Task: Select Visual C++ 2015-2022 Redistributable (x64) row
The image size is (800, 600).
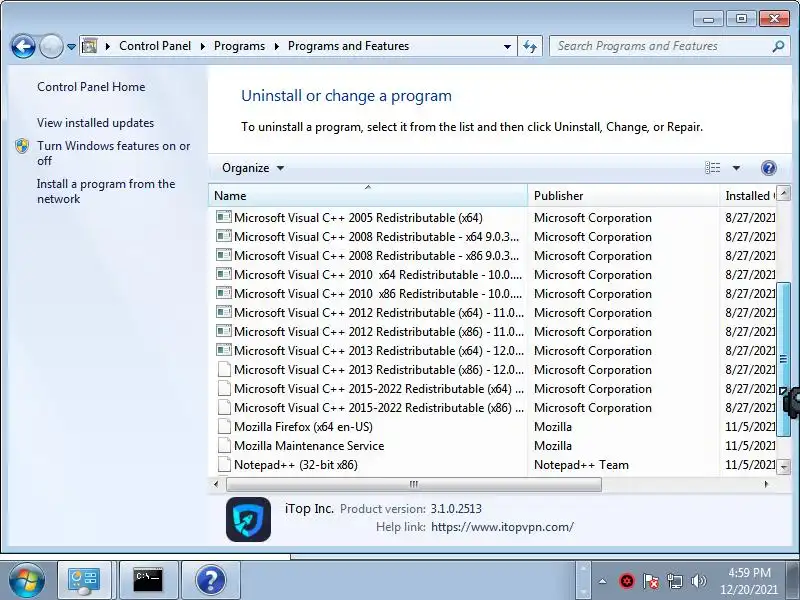Action: [492, 389]
